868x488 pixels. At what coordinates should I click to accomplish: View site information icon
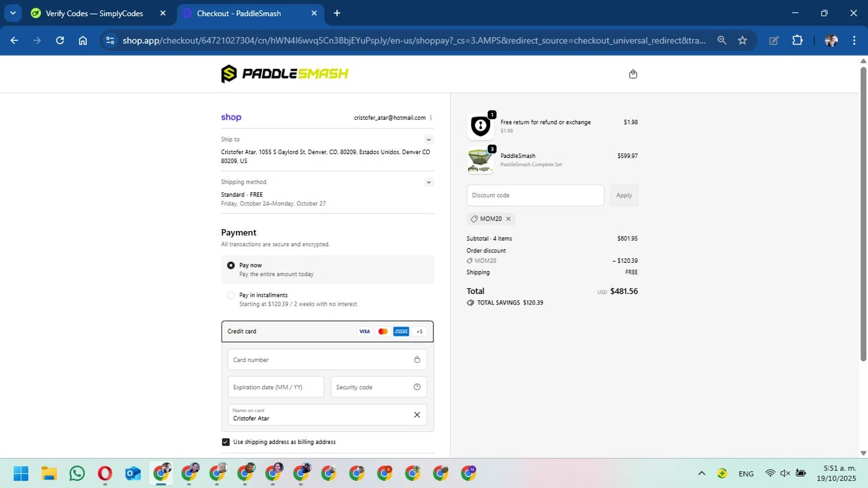[111, 41]
